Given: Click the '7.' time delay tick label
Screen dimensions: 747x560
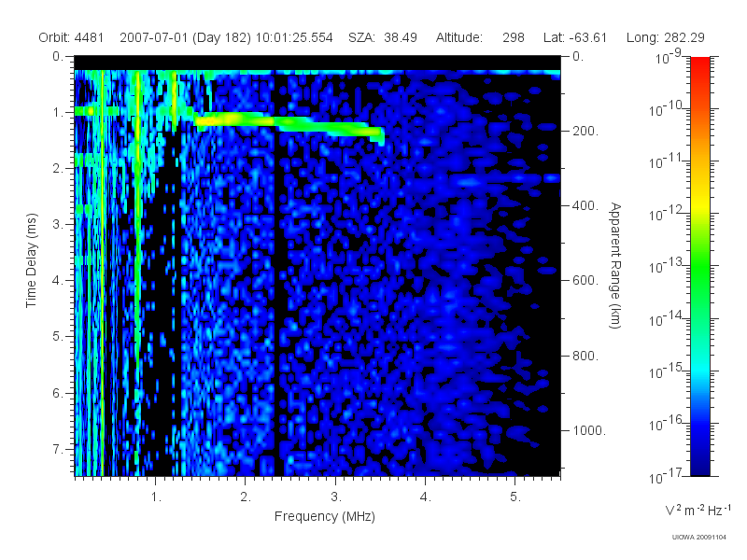Looking at the screenshot, I should (x=58, y=449).
